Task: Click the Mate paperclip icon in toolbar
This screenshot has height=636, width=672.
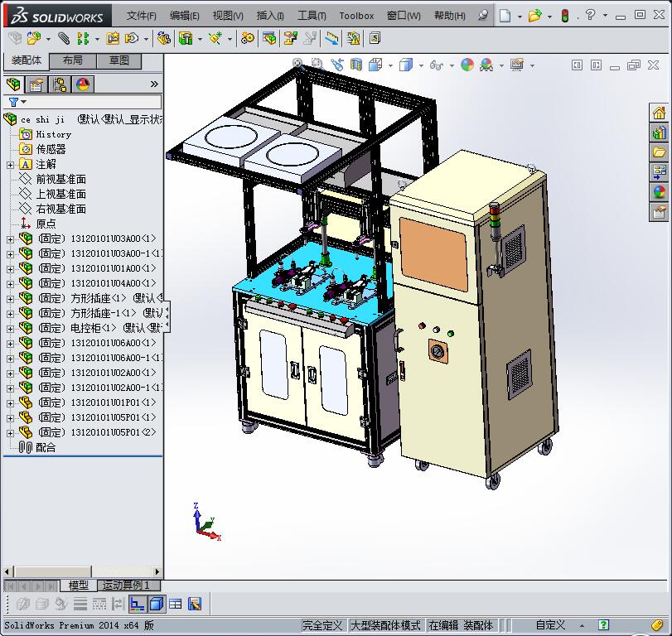Action: (x=64, y=39)
